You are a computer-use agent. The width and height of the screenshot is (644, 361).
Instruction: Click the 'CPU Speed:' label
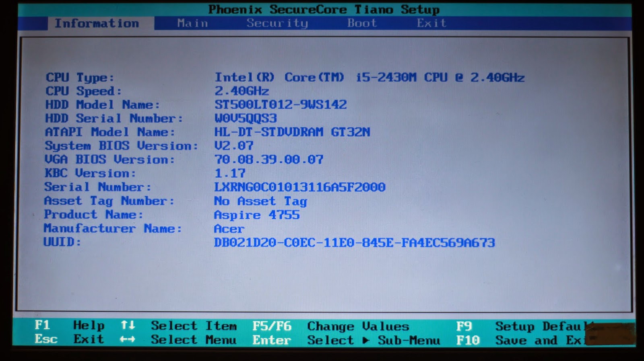[x=83, y=91]
